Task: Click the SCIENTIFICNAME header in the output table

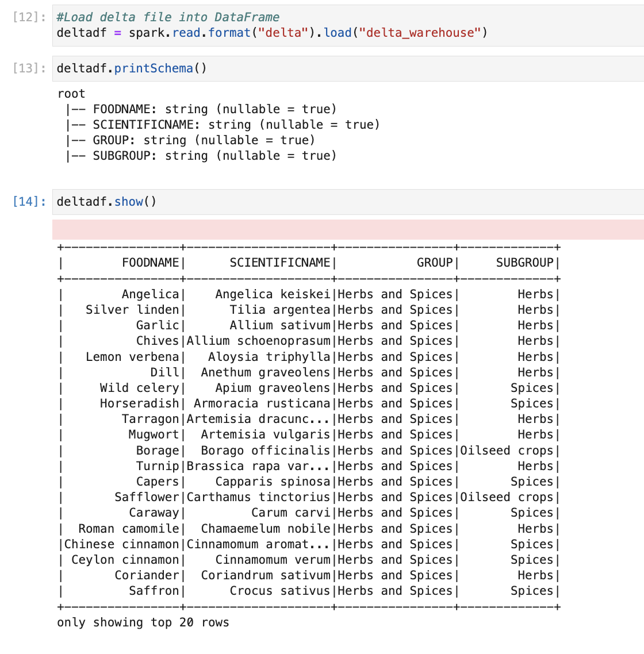Action: point(279,263)
